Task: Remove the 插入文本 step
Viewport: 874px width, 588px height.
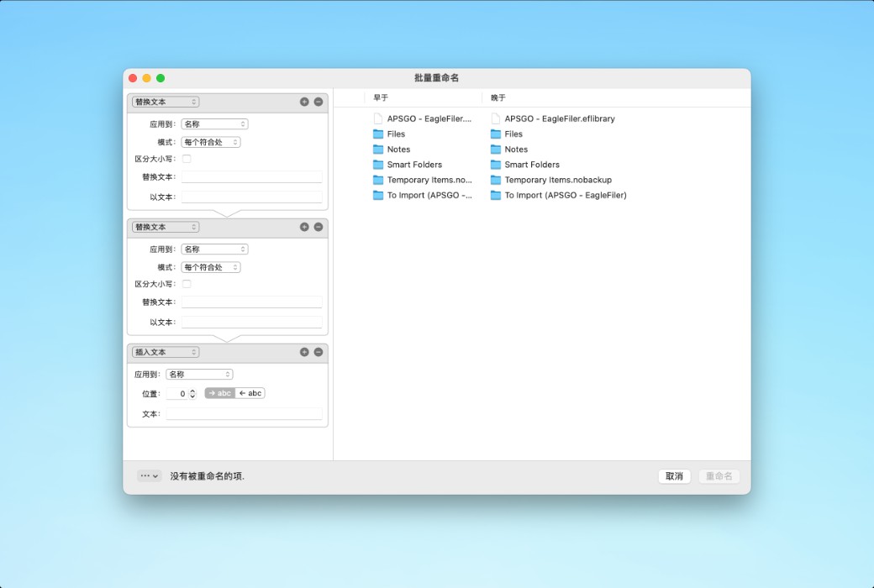Action: point(319,352)
